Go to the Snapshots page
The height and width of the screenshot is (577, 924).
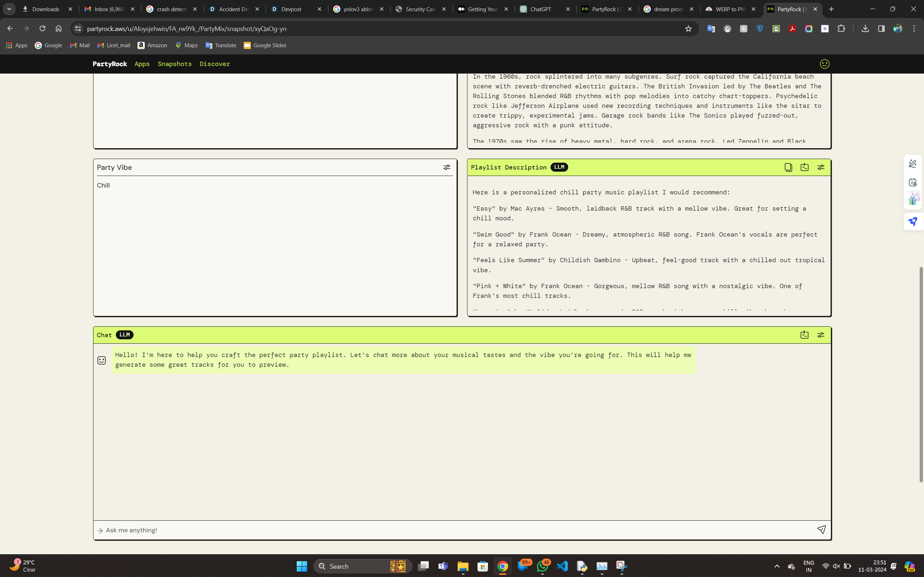(174, 64)
